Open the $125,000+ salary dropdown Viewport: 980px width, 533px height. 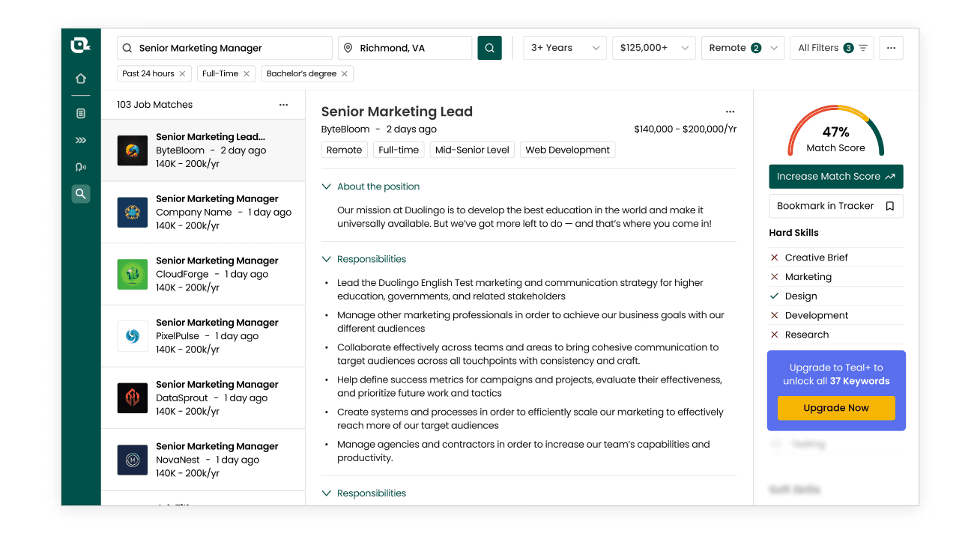click(654, 48)
